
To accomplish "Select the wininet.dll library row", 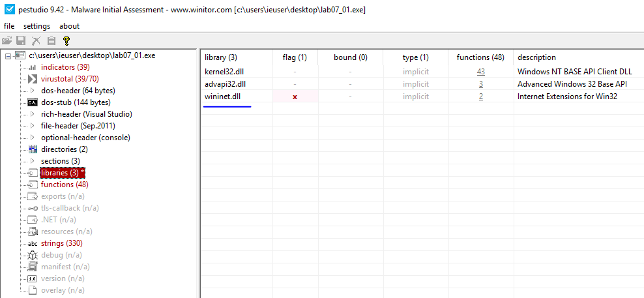I will (x=422, y=97).
